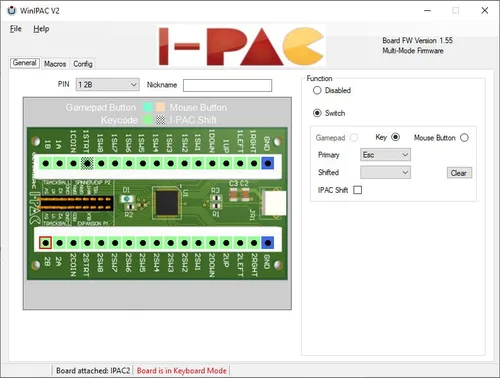The height and width of the screenshot is (378, 500).
Task: Select the 1LEFT pin terminal
Action: [x=240, y=163]
